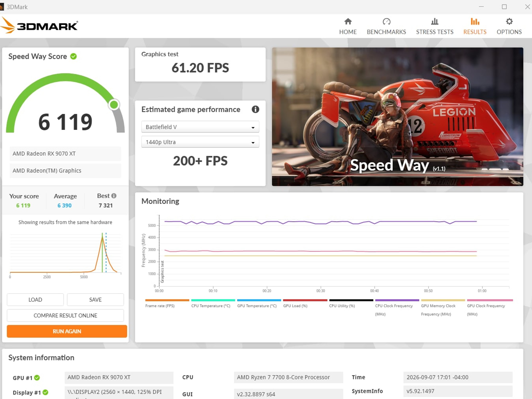
Task: Click the 200+ FPS estimated performance value
Action: [x=200, y=161]
